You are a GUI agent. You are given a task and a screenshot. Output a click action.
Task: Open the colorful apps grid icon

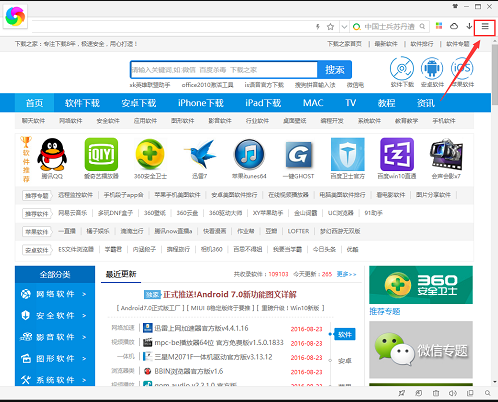coord(439,26)
